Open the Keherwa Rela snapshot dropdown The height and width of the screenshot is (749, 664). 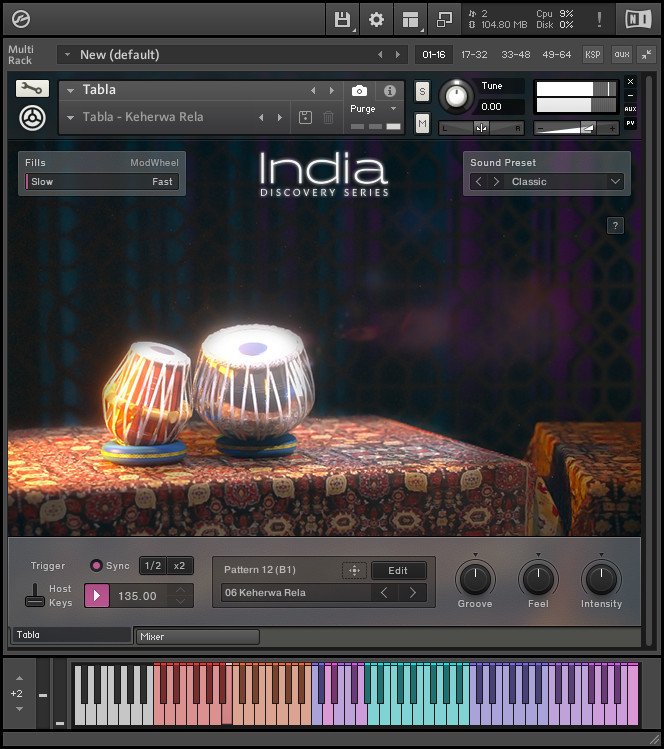[x=70, y=117]
